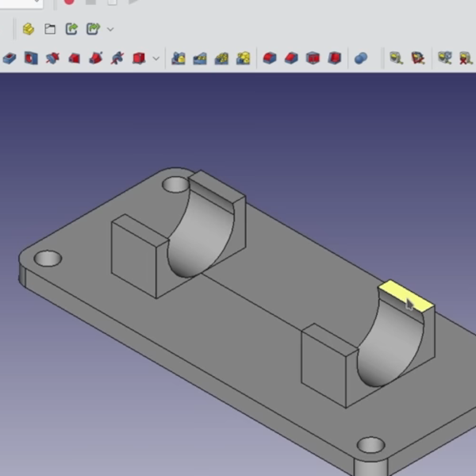This screenshot has width=476, height=476.
Task: Select the Subtractive Loft tool
Action: click(74, 58)
